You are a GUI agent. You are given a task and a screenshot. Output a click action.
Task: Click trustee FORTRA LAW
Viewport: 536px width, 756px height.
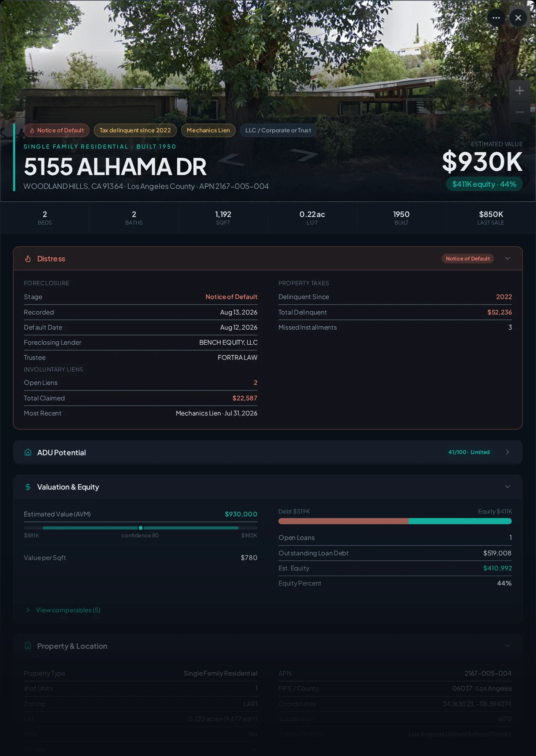point(238,358)
